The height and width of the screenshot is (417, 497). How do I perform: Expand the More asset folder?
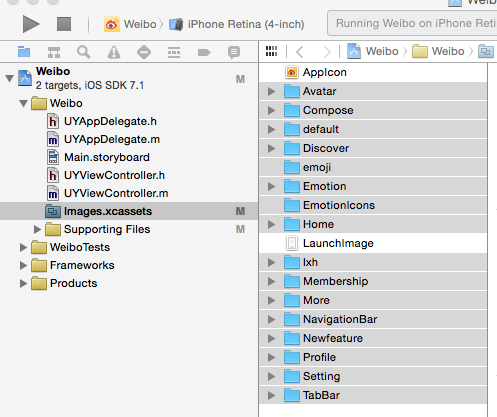coord(272,301)
